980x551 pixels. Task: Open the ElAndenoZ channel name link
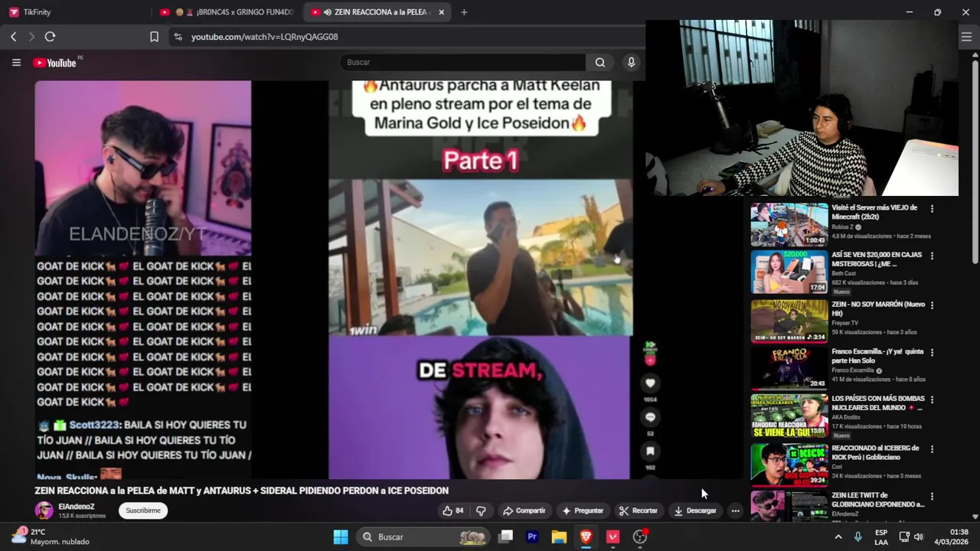coord(77,507)
